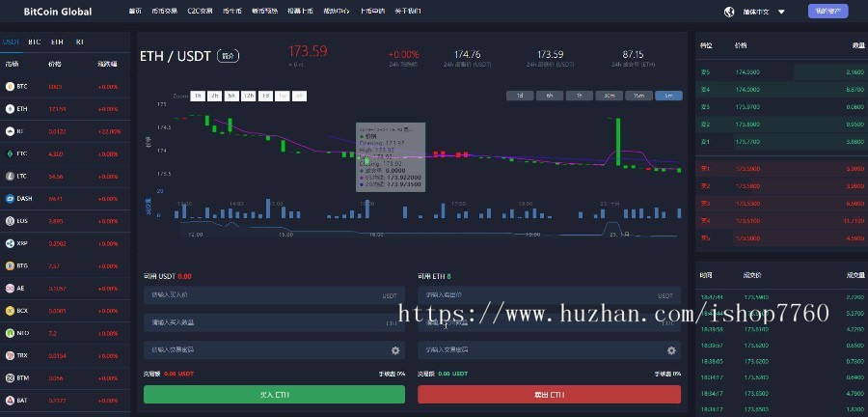Viewport: 868px width, 417px height.
Task: Click trade history row with volume 0.7300
Action: pos(781,360)
